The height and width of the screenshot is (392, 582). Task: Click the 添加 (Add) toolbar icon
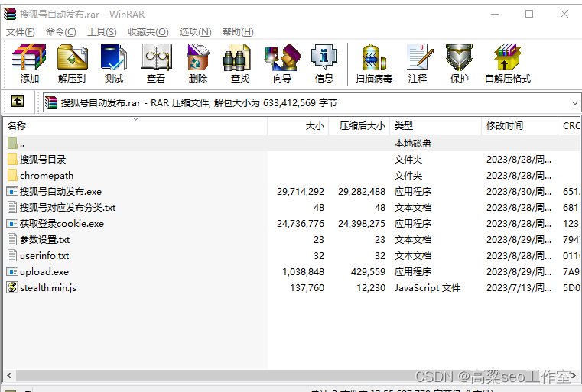tap(29, 57)
